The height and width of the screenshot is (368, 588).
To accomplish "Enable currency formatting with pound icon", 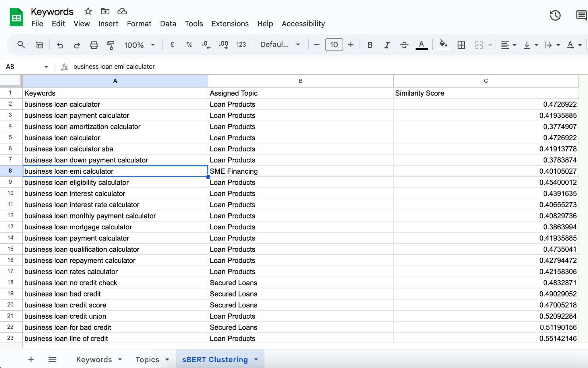I will click(x=172, y=45).
